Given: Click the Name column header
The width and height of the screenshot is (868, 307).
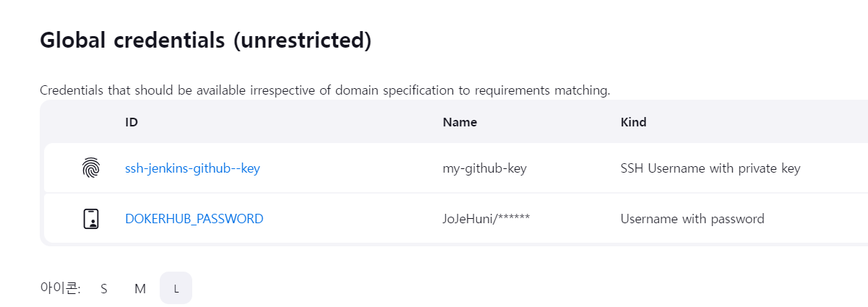Looking at the screenshot, I should pyautogui.click(x=460, y=122).
